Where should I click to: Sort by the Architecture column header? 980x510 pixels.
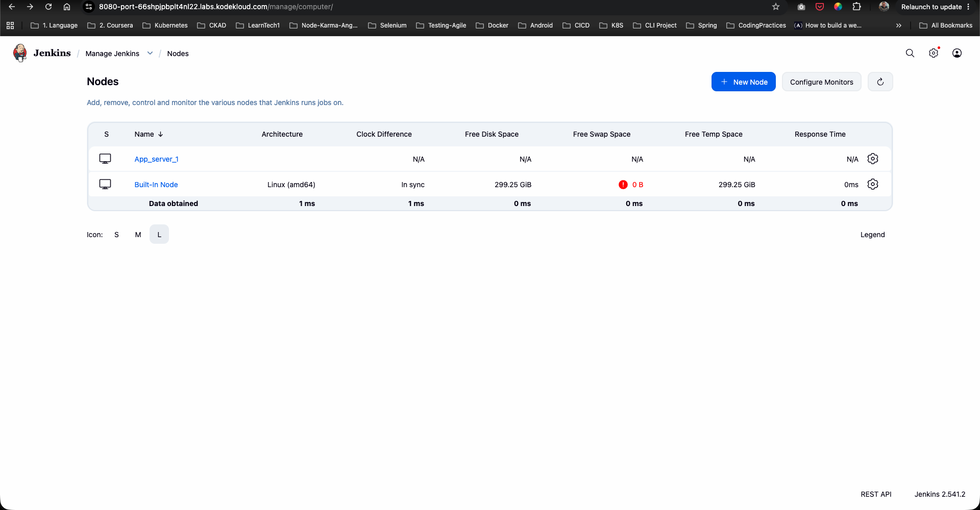coord(282,134)
